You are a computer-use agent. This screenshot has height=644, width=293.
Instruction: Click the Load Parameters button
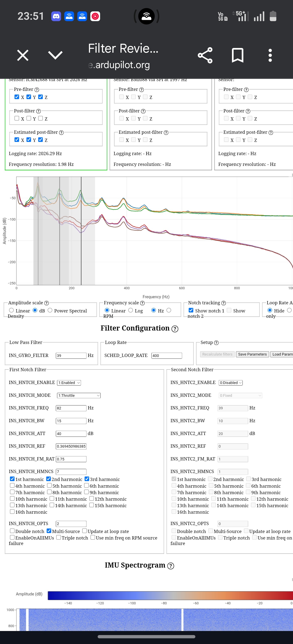pos(282,354)
